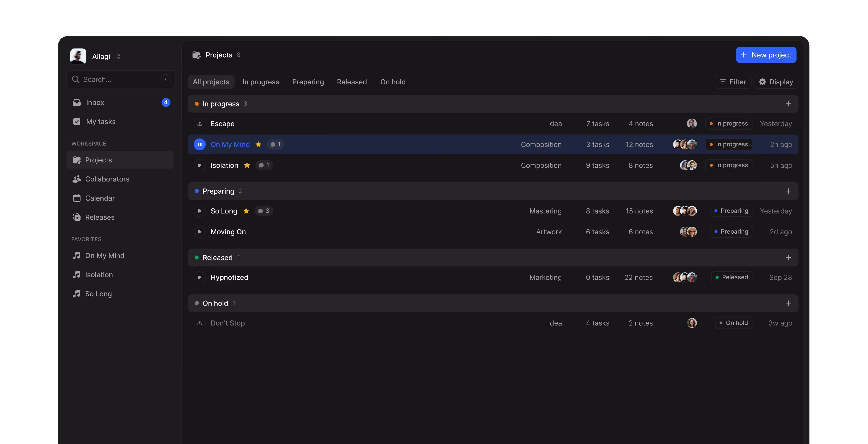The image size is (868, 444).
Task: Toggle the favorite star on Isolation row
Action: (247, 165)
